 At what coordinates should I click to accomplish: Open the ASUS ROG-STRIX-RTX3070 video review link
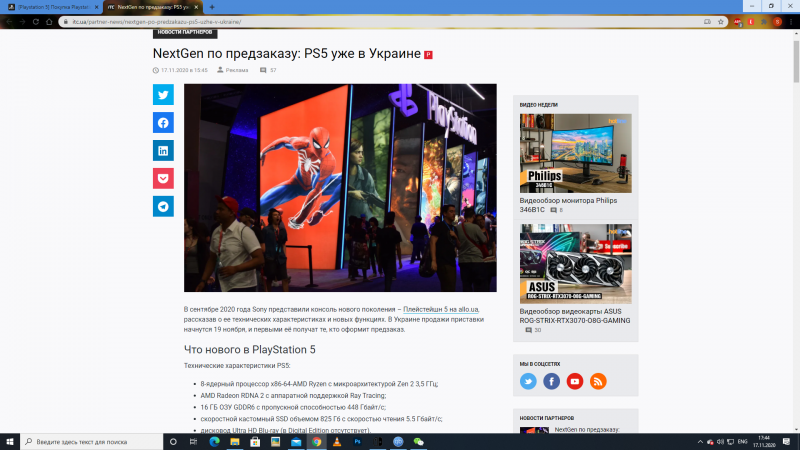tap(575, 316)
